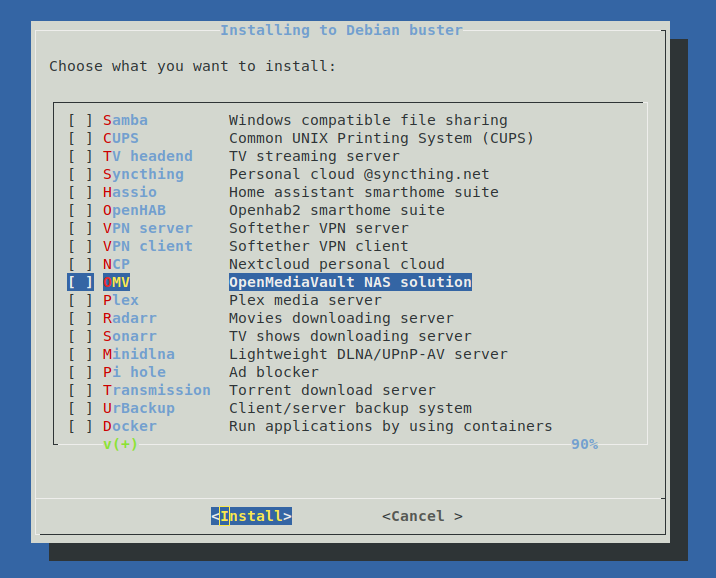Tick the Pi hole checkbox
Image resolution: width=716 pixels, height=578 pixels.
pos(80,373)
